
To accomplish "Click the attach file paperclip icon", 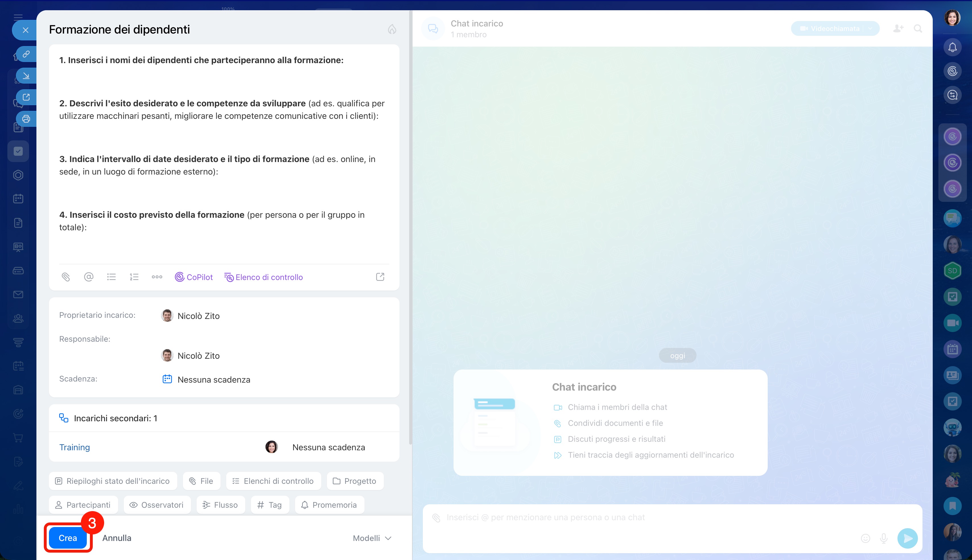I will [x=66, y=277].
